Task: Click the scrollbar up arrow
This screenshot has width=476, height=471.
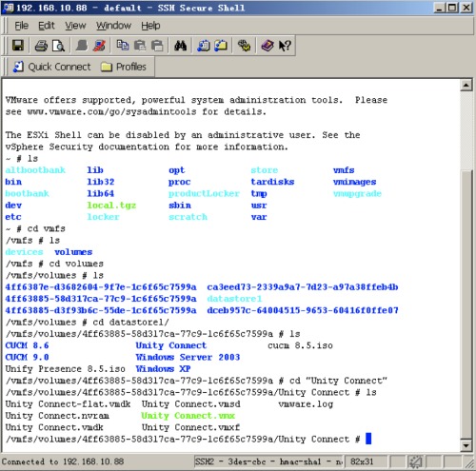Action: [466, 85]
